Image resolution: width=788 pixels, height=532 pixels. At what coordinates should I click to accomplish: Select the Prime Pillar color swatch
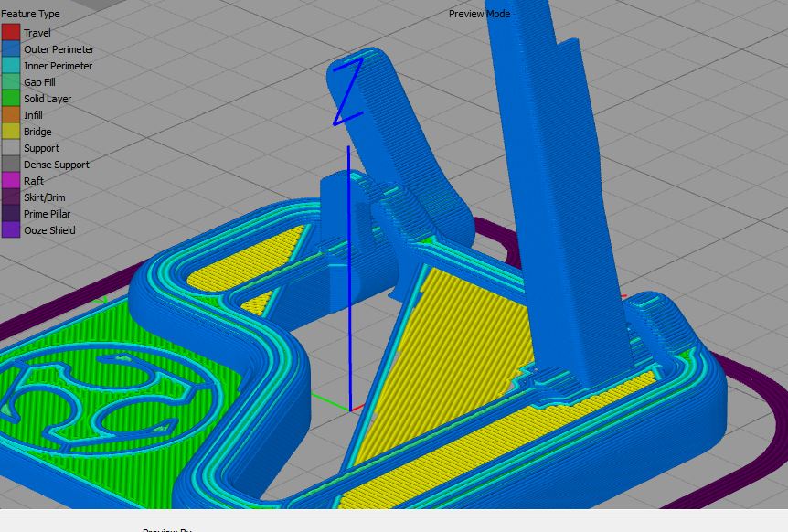[x=11, y=214]
